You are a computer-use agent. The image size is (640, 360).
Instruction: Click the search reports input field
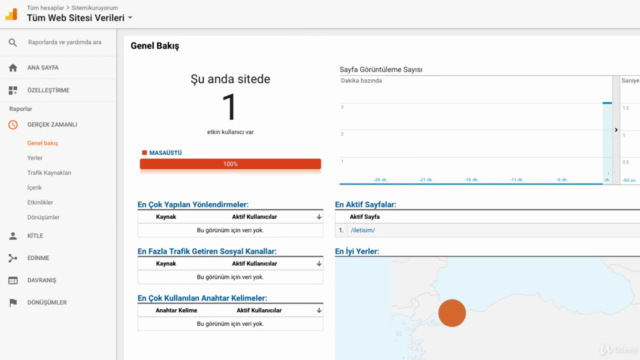[x=64, y=42]
